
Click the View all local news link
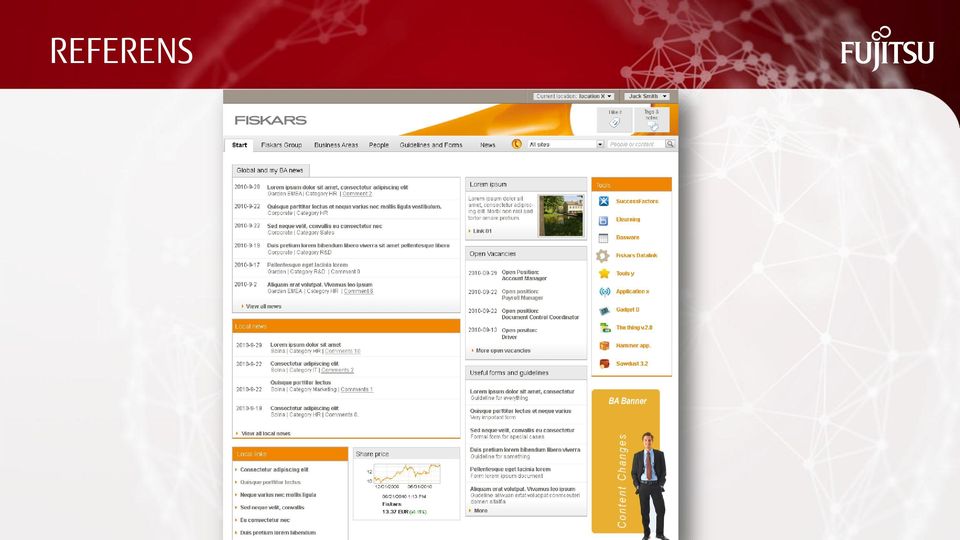point(265,433)
